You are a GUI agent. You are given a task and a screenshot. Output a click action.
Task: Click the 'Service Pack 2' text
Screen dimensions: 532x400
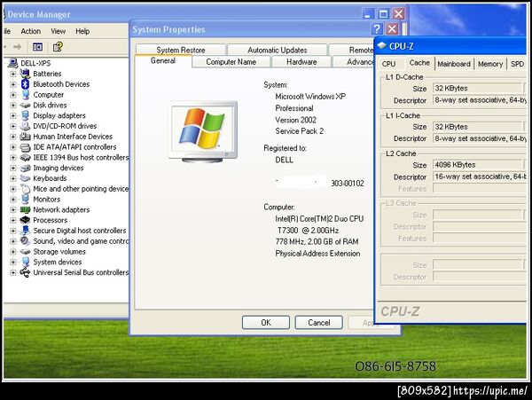pos(300,131)
